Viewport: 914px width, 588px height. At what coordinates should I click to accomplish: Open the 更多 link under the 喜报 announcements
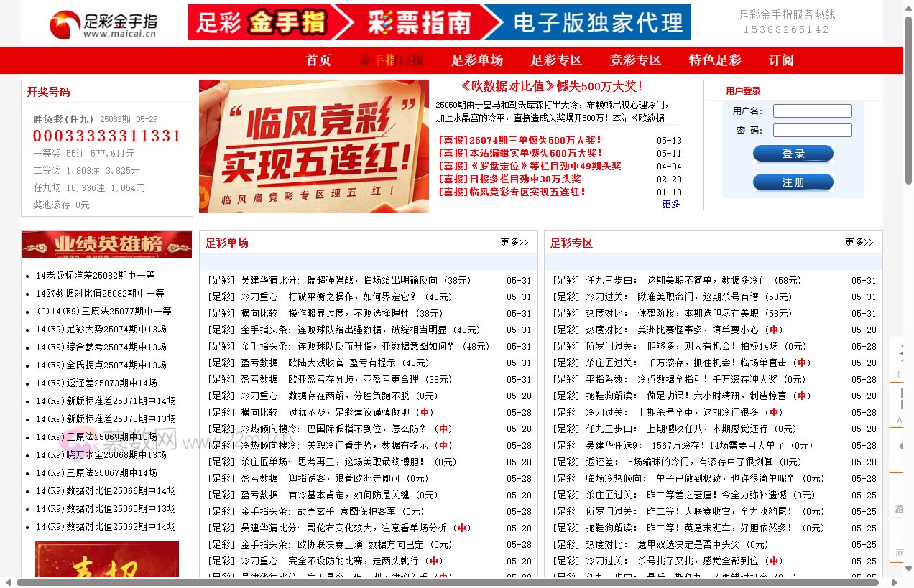pyautogui.click(x=670, y=204)
